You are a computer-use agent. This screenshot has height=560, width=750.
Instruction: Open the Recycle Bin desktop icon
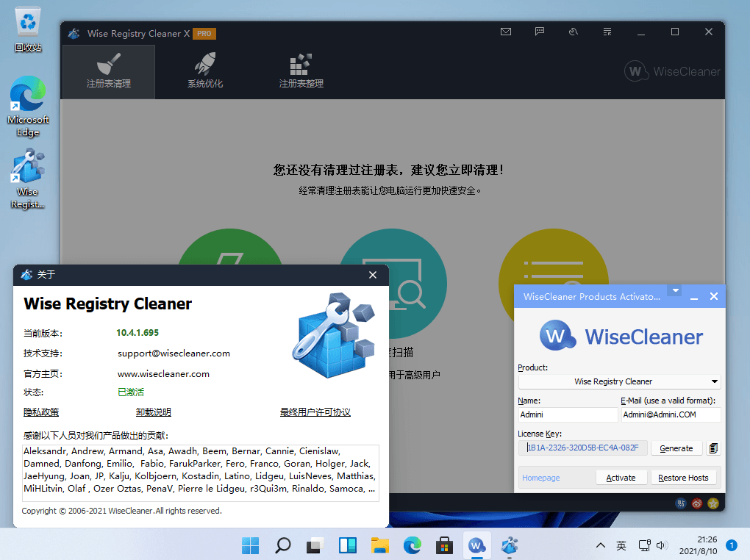[x=28, y=29]
